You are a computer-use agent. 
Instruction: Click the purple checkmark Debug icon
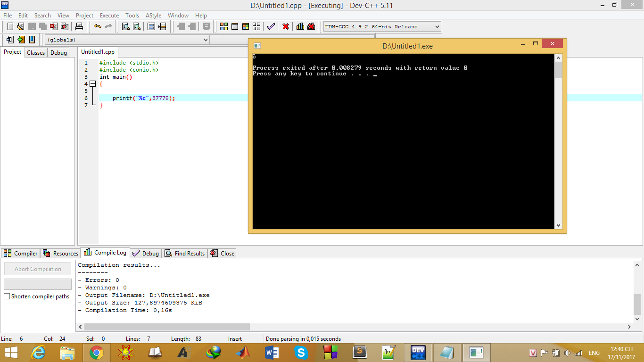[271, 26]
